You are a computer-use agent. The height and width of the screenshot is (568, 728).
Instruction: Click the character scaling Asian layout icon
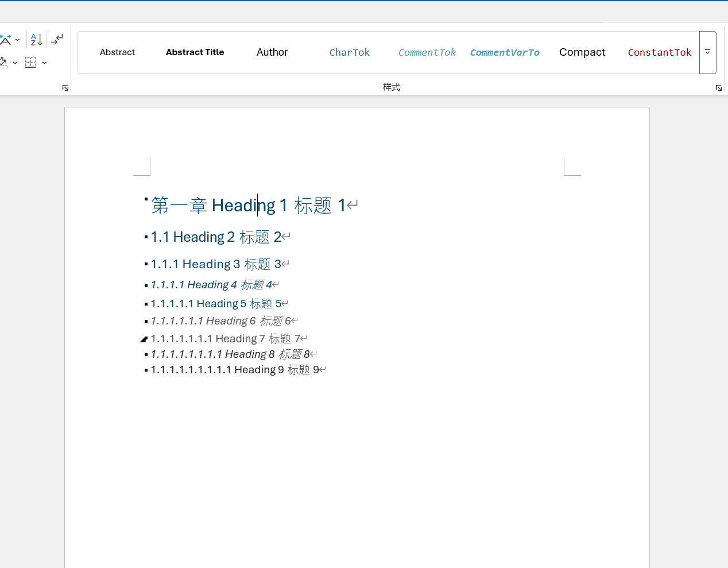(x=5, y=40)
